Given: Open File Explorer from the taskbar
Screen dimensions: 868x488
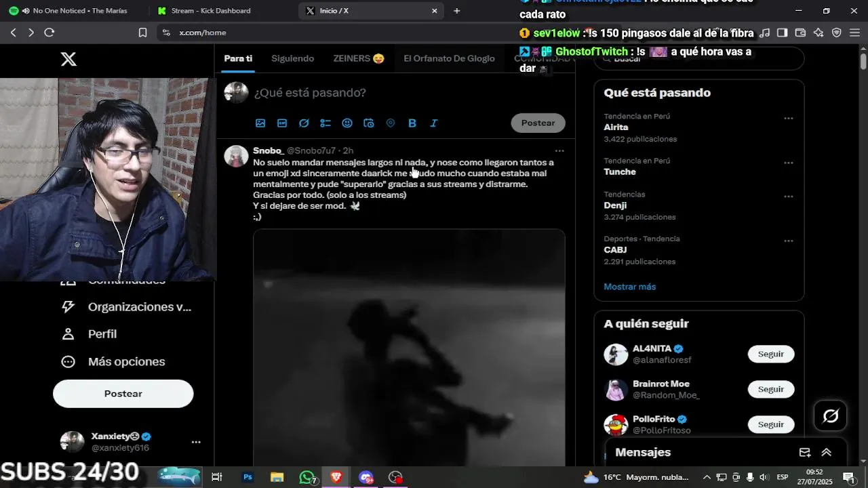Looking at the screenshot, I should click(277, 477).
